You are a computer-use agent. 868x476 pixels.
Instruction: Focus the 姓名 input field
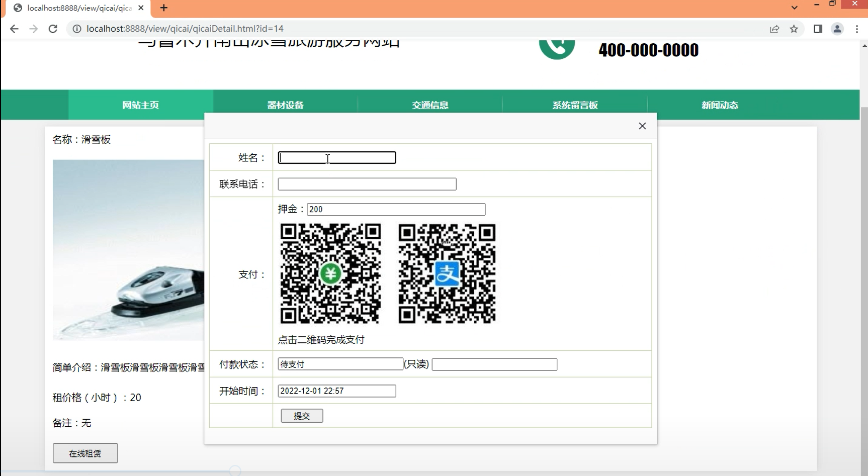tap(337, 158)
